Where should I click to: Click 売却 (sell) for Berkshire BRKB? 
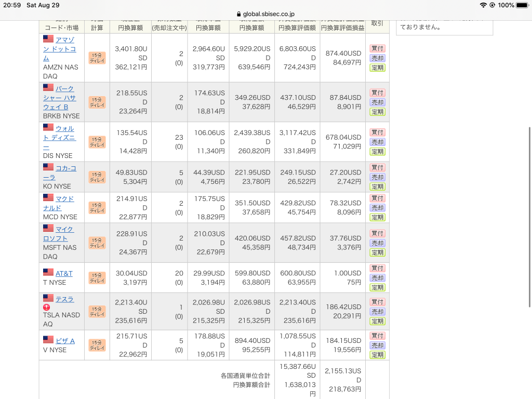pos(377,102)
